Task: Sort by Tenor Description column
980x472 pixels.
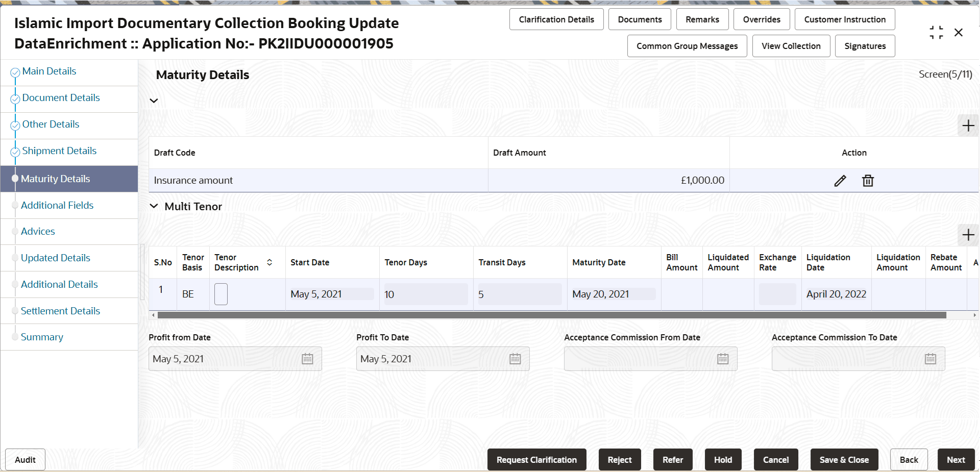Action: coord(269,262)
